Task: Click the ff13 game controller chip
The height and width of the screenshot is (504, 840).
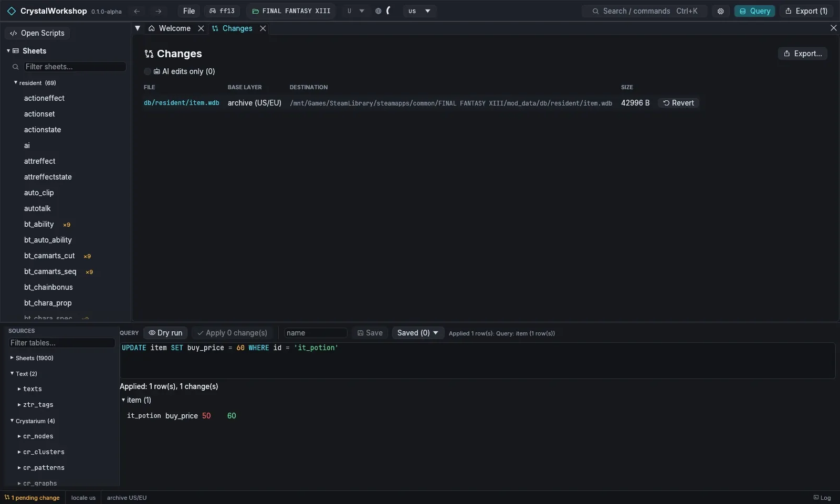Action: point(222,11)
